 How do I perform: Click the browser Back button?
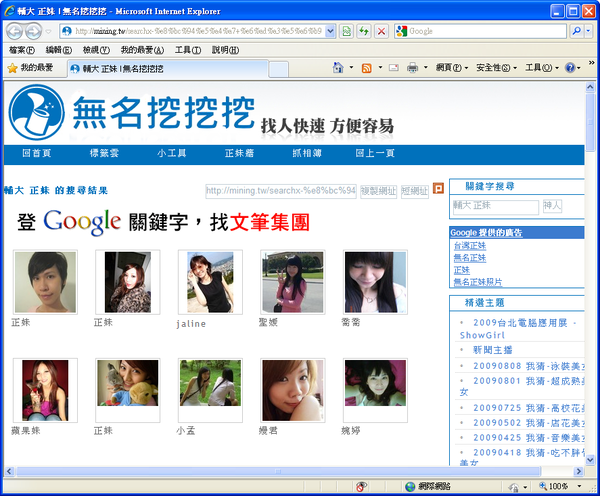15,31
